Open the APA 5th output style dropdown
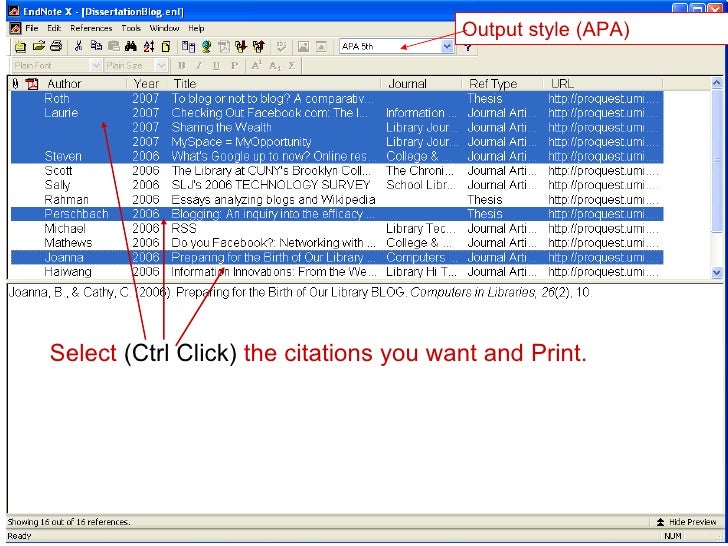Image resolution: width=728 pixels, height=546 pixels. (x=446, y=46)
